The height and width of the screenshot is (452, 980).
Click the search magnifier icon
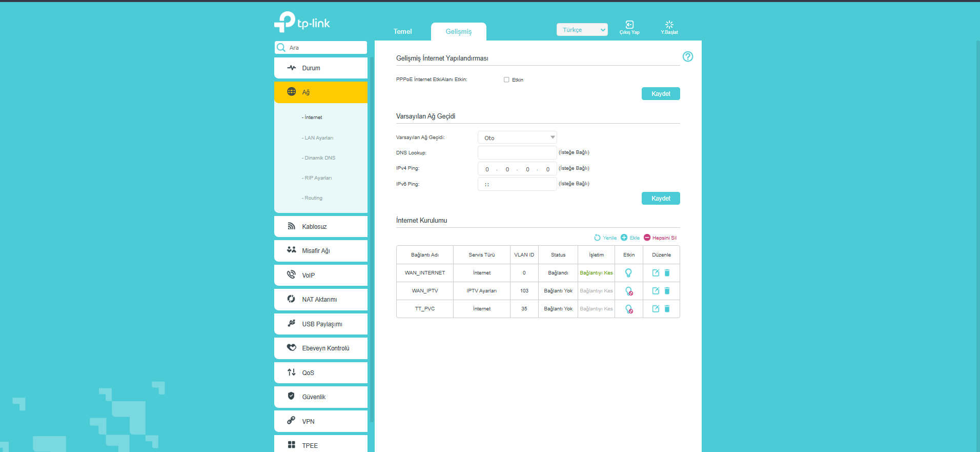(281, 48)
